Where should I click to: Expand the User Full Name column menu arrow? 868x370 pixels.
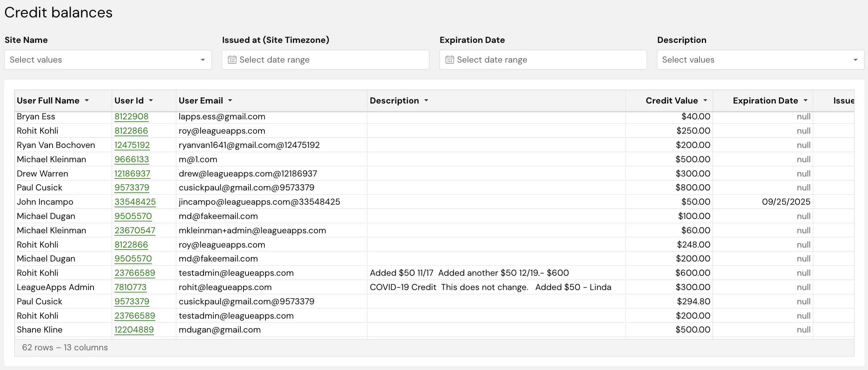click(87, 100)
